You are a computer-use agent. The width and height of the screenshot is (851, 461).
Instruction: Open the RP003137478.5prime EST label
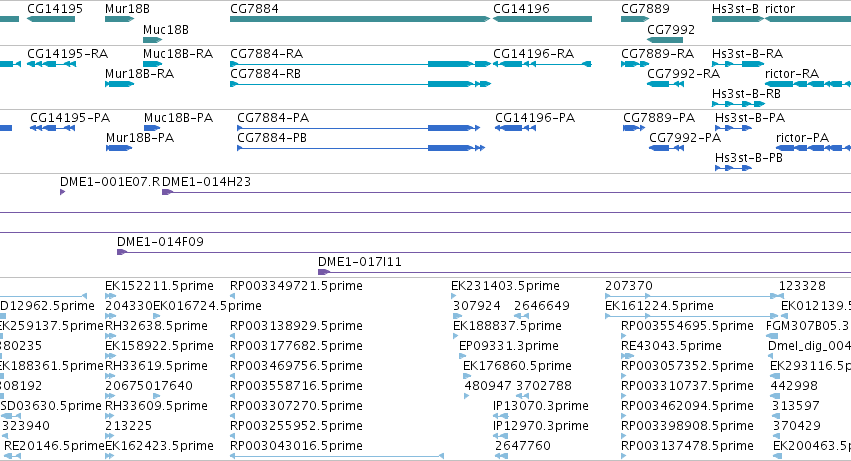pyautogui.click(x=687, y=446)
